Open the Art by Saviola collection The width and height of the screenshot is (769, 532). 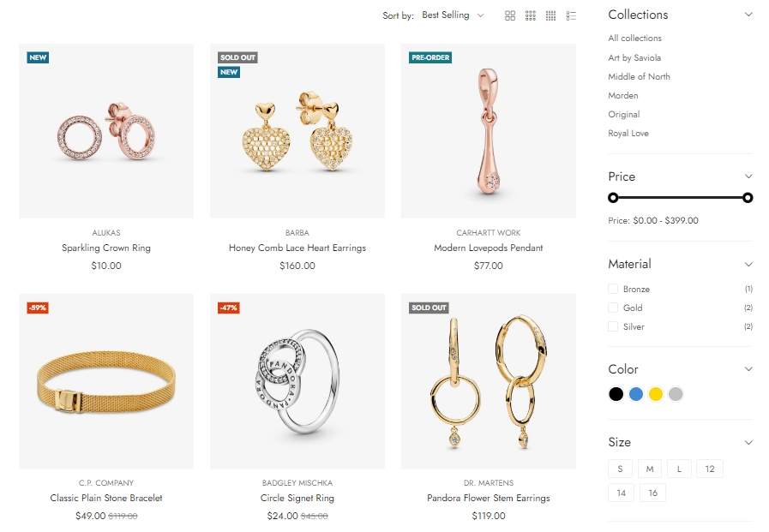click(x=634, y=57)
